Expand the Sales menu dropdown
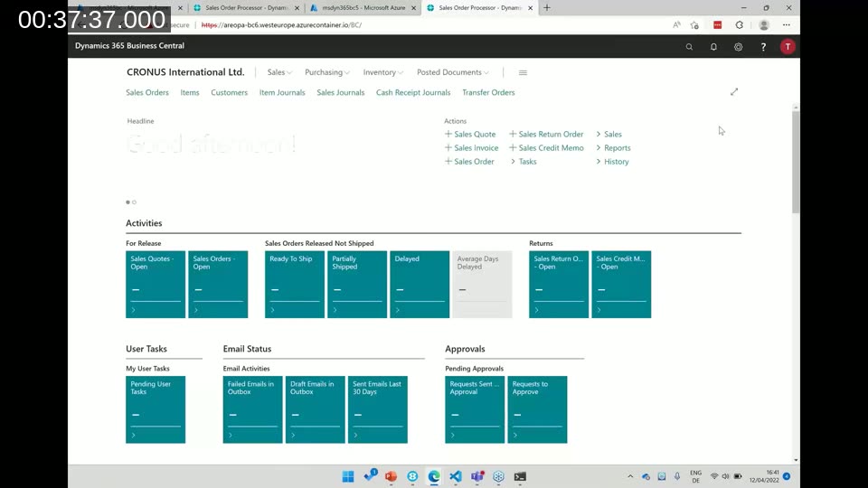The height and width of the screenshot is (488, 868). pos(279,72)
